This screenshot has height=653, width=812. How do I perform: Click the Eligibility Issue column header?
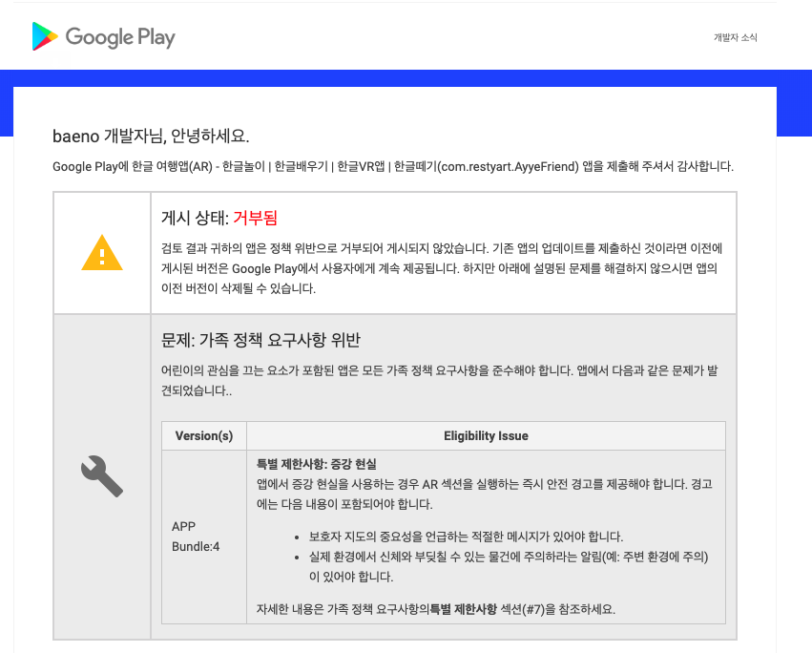pos(486,436)
